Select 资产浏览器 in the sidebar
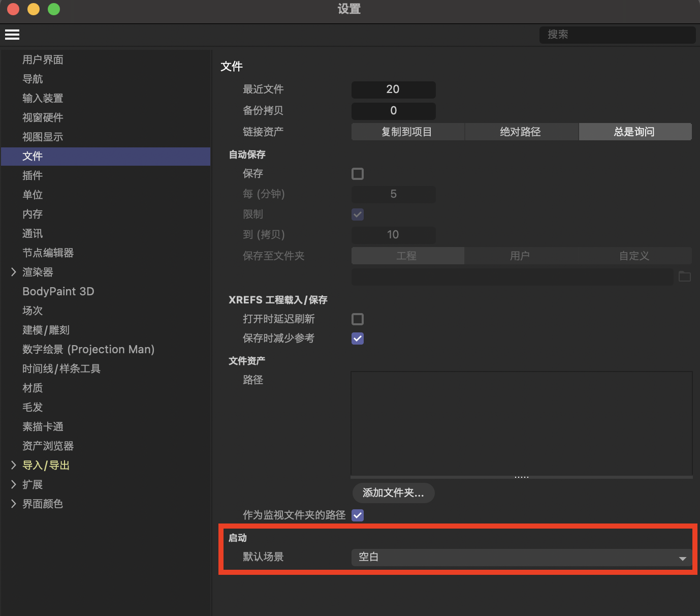This screenshot has height=616, width=700. (x=48, y=446)
